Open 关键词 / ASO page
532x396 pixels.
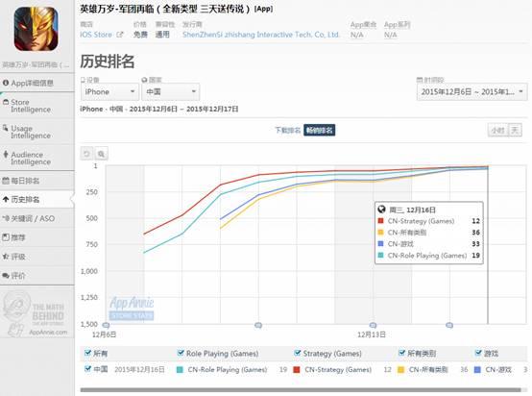37,218
